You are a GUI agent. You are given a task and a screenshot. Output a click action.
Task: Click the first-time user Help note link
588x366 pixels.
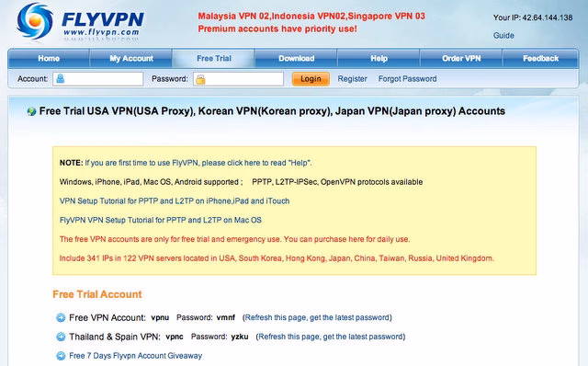coord(198,163)
